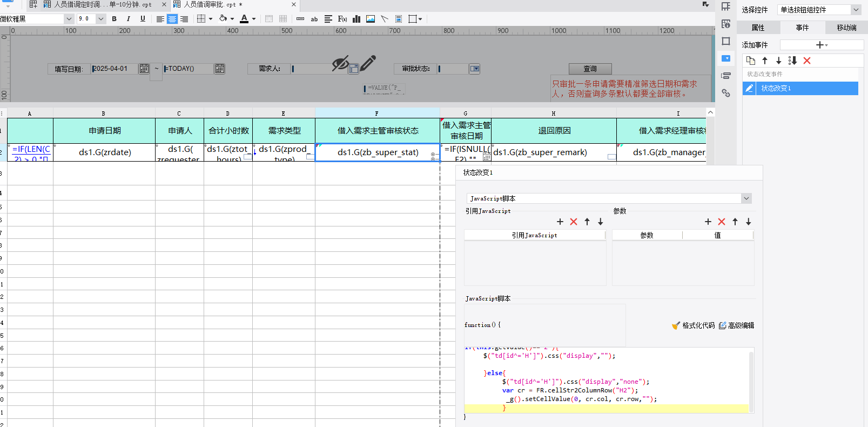Insert rich text (ab) element

click(x=314, y=19)
